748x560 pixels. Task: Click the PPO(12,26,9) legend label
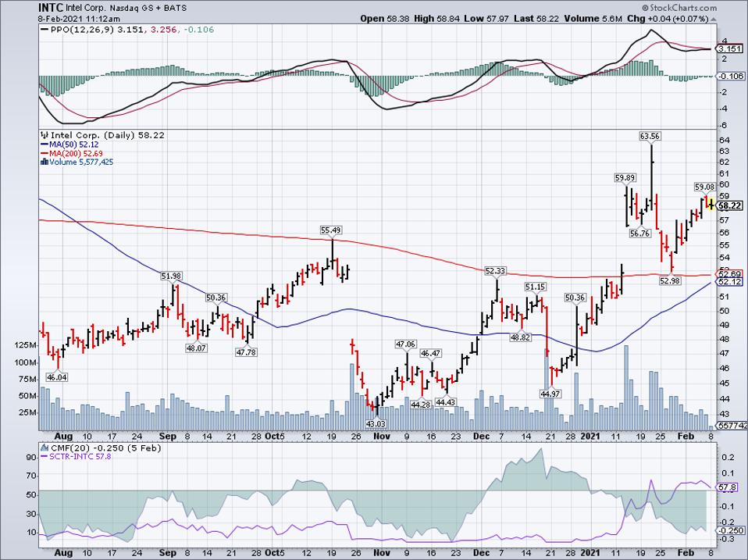tap(83, 30)
